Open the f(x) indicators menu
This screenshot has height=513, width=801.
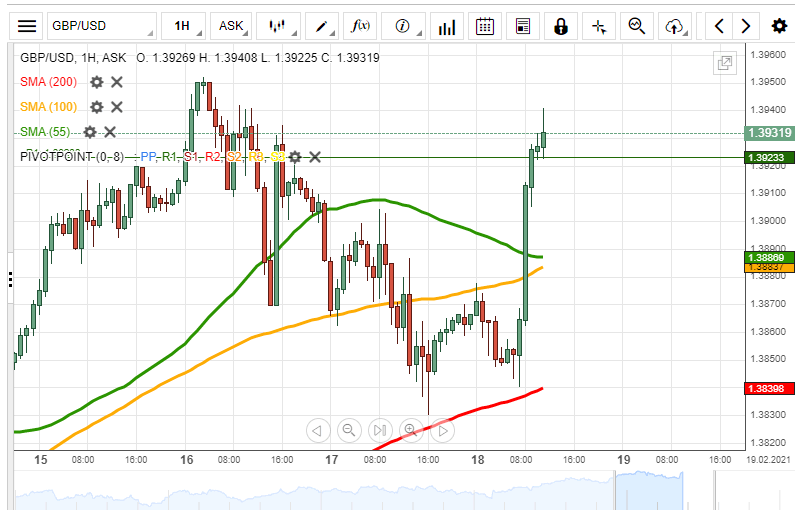coord(361,26)
